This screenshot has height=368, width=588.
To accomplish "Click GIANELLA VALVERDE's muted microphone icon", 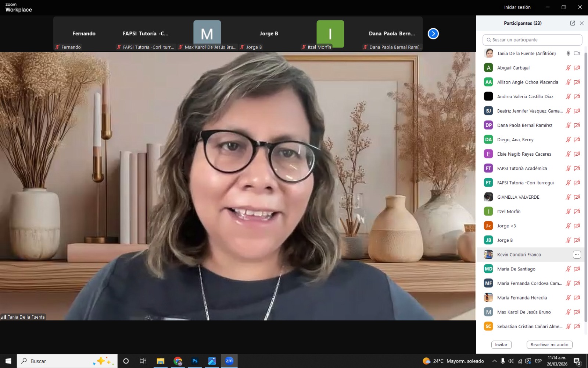I will pos(568,197).
